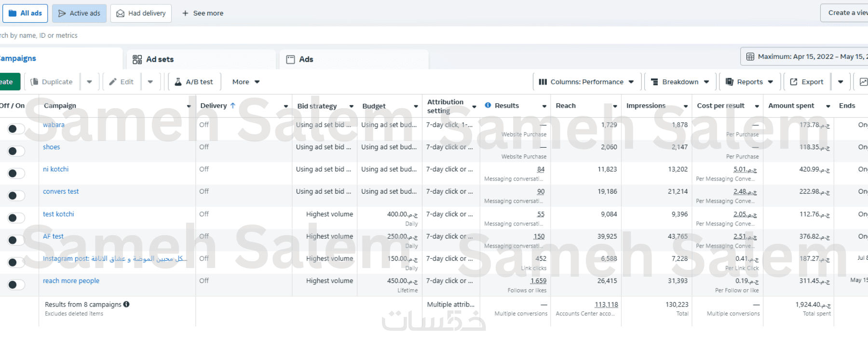Click the info icon near Results from 8 campaigns
Viewport: 868px width, 338px height.
[126, 304]
